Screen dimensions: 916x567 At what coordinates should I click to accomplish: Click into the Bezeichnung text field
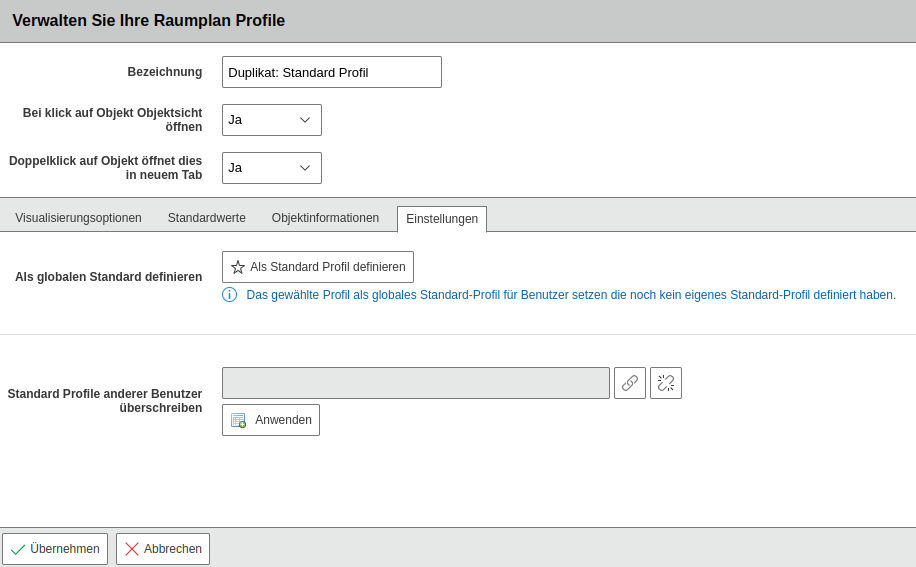tap(332, 72)
